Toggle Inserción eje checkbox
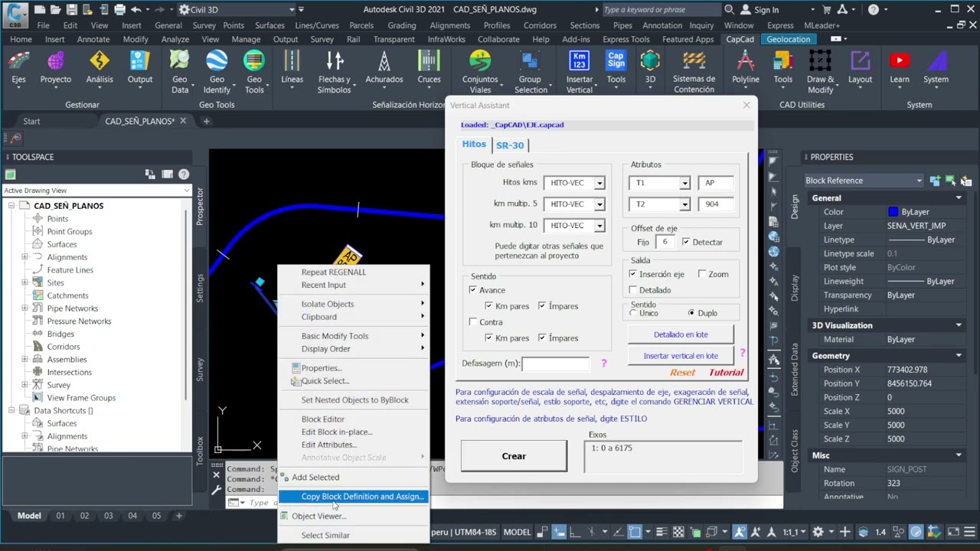 (x=632, y=274)
